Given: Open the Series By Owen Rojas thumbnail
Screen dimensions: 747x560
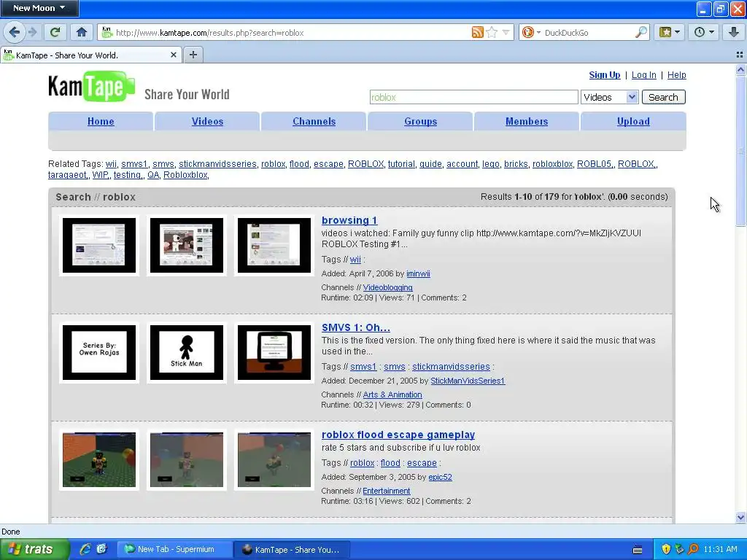Looking at the screenshot, I should pos(99,352).
